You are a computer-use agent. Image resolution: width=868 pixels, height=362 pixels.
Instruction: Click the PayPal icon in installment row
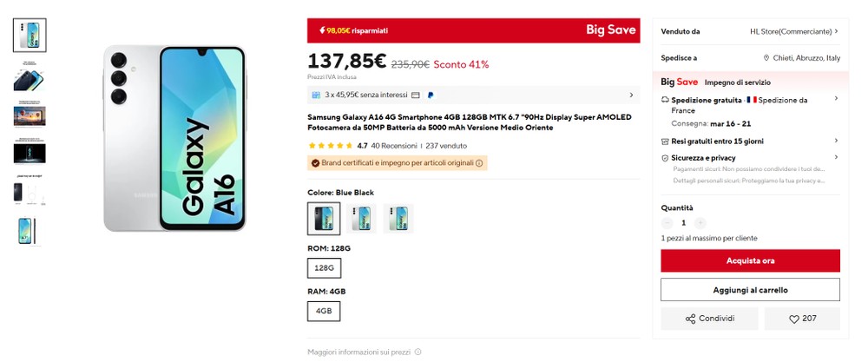point(431,95)
